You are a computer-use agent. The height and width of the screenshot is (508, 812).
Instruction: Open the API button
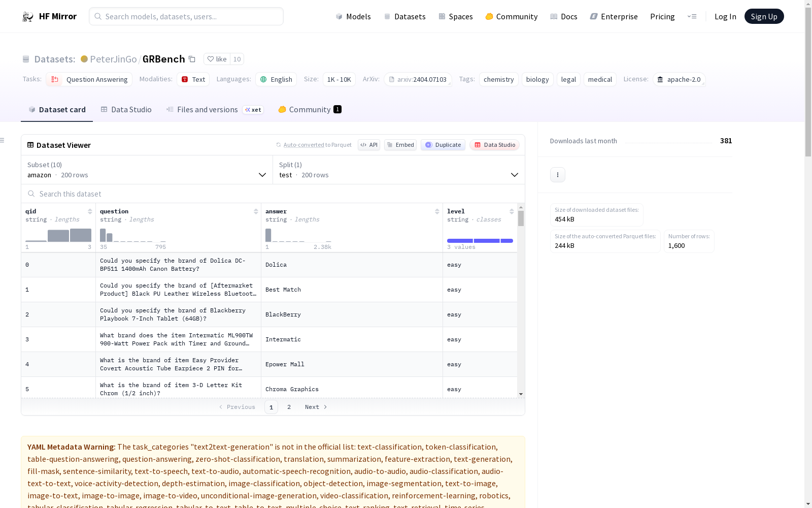(369, 145)
